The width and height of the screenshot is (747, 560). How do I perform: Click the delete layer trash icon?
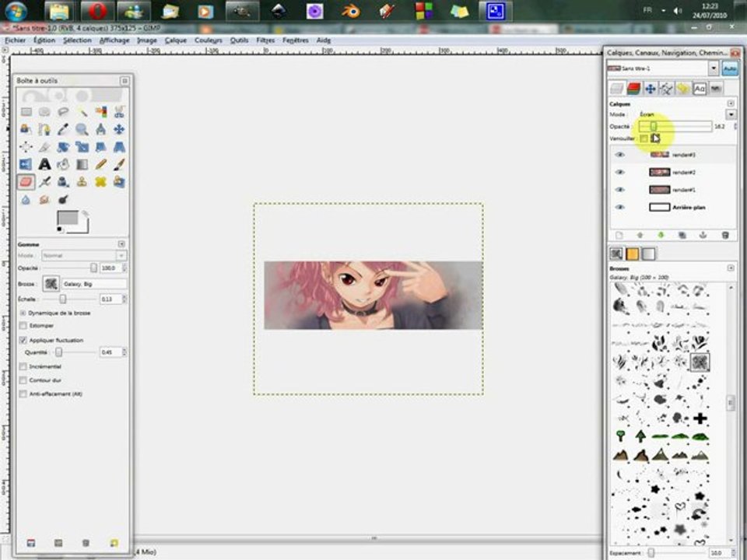(725, 235)
